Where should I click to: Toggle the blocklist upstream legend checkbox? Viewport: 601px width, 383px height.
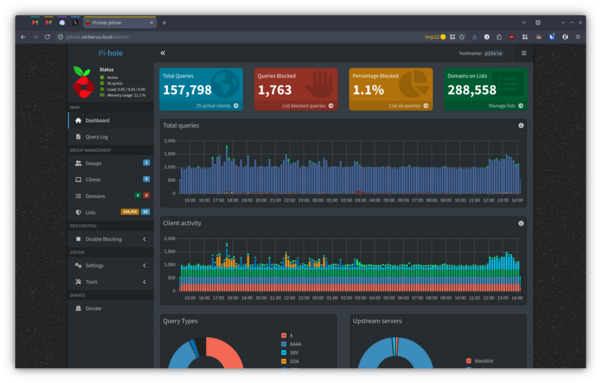[468, 361]
